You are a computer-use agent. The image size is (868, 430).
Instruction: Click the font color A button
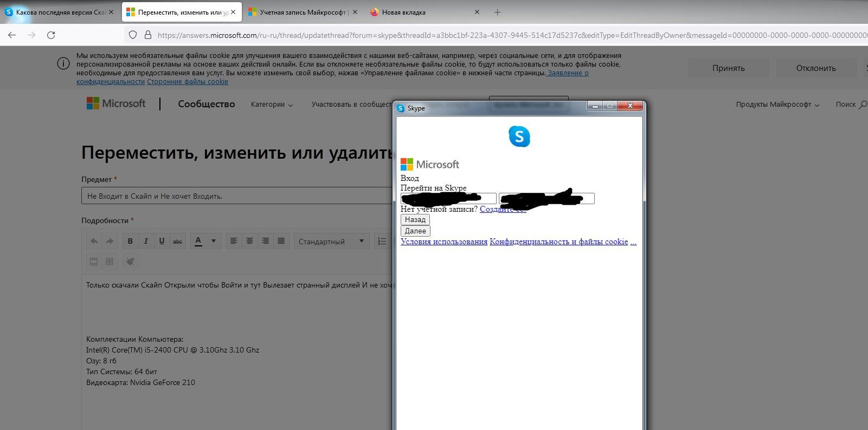pos(198,241)
